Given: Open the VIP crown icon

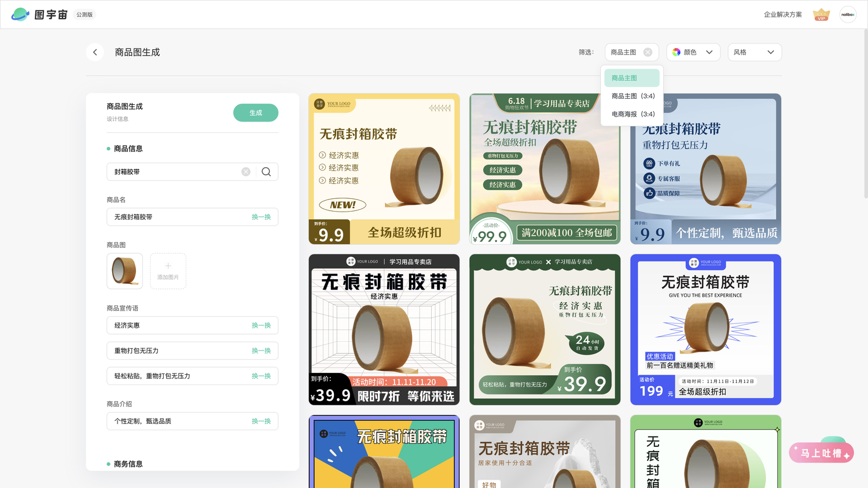Looking at the screenshot, I should [821, 14].
